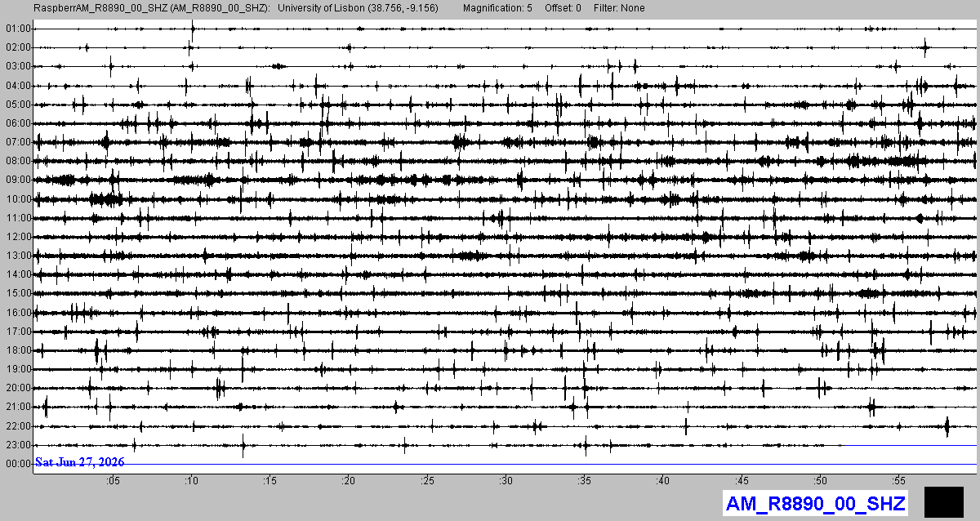980x521 pixels.
Task: Click the black square beside station label
Action: 944,501
